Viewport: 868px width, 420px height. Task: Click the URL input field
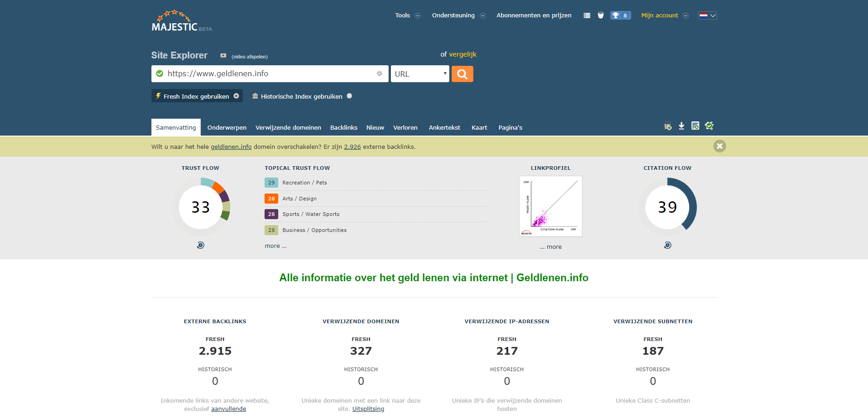point(270,73)
